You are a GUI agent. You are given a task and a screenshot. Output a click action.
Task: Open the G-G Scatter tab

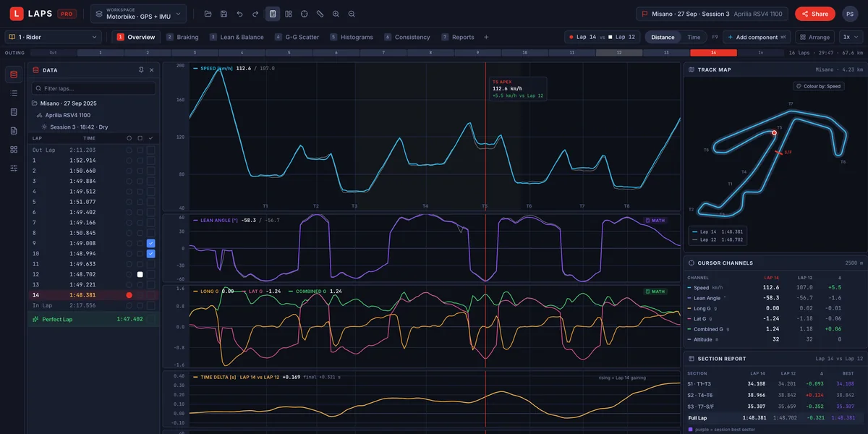(297, 37)
